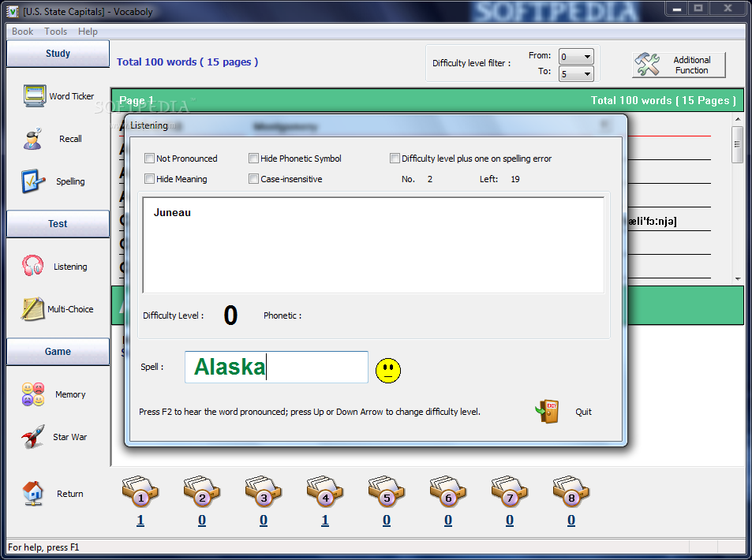
Task: Click the count link under box 3
Action: click(x=264, y=520)
